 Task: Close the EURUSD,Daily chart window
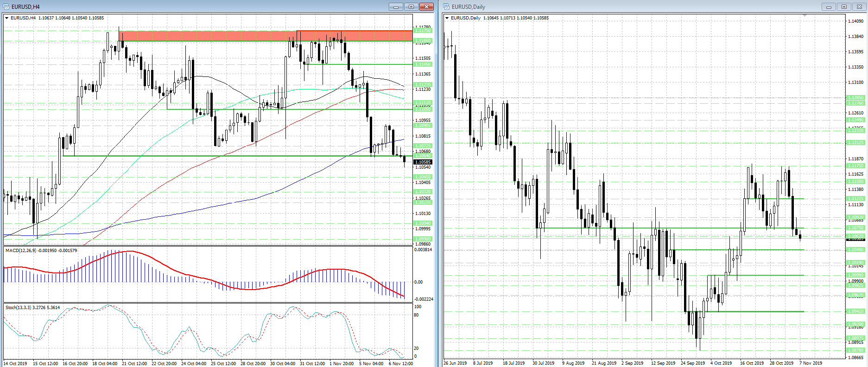[x=859, y=6]
